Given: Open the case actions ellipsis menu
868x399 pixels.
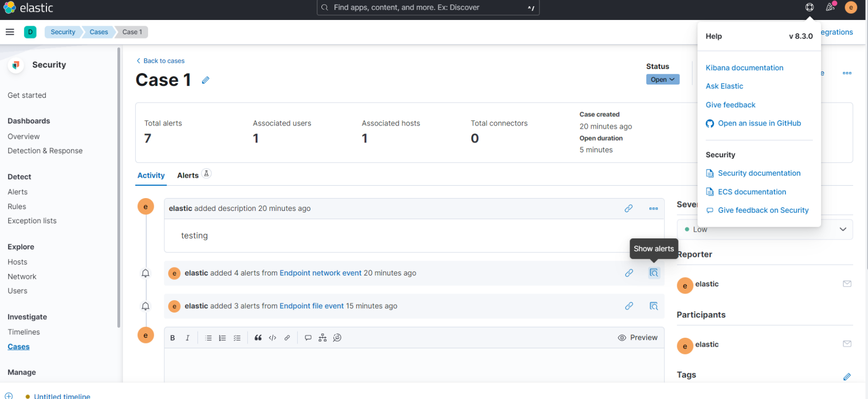Looking at the screenshot, I should 847,73.
